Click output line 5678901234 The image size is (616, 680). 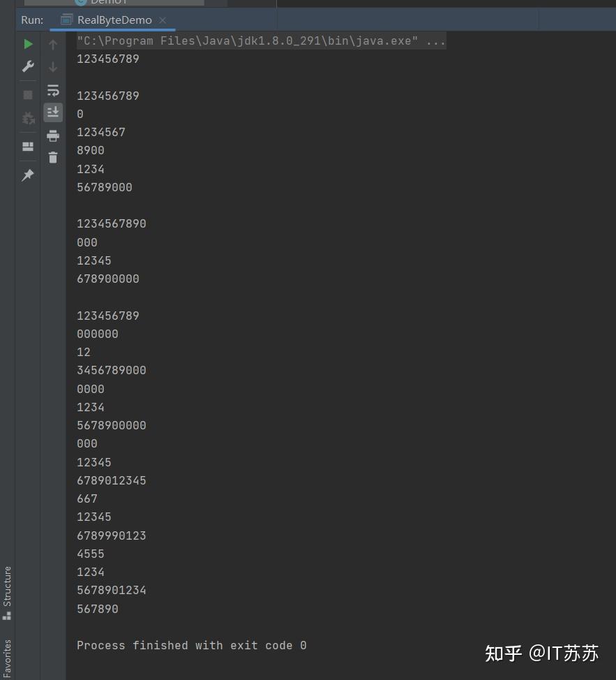pos(112,590)
